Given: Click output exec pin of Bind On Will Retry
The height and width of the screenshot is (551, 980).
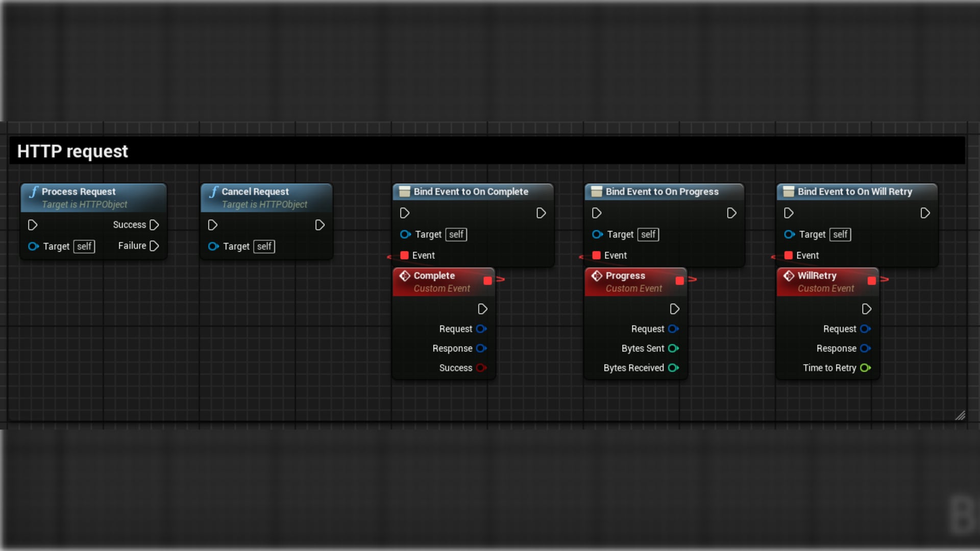Looking at the screenshot, I should pos(925,213).
